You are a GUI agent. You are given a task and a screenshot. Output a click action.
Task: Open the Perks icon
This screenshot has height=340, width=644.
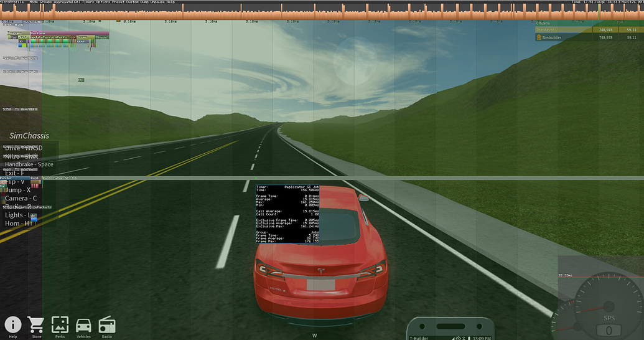60,324
